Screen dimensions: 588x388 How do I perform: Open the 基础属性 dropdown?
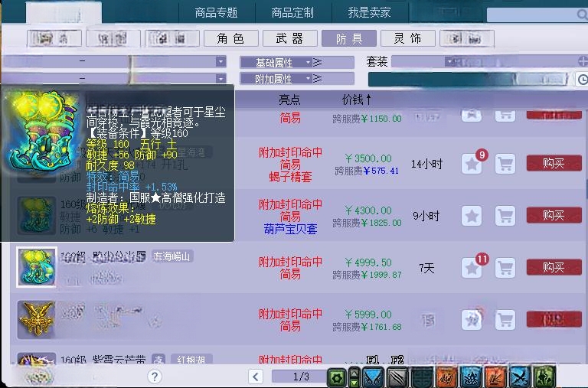[276, 62]
